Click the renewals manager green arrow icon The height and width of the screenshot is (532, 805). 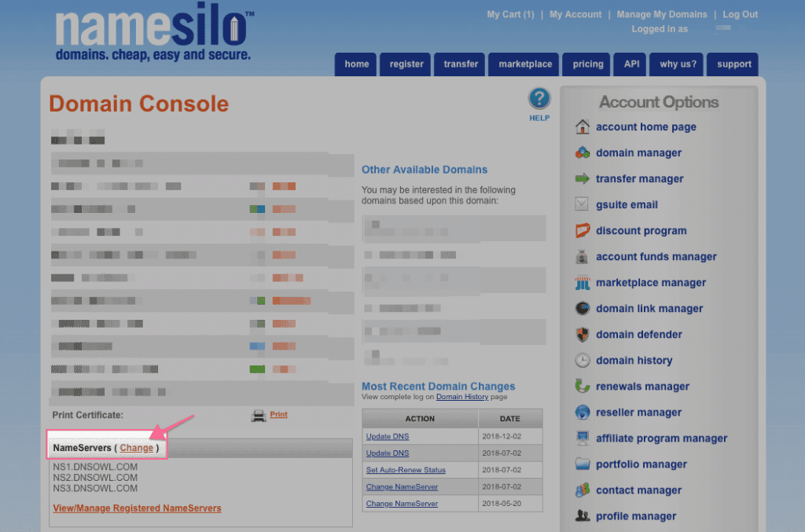(583, 387)
